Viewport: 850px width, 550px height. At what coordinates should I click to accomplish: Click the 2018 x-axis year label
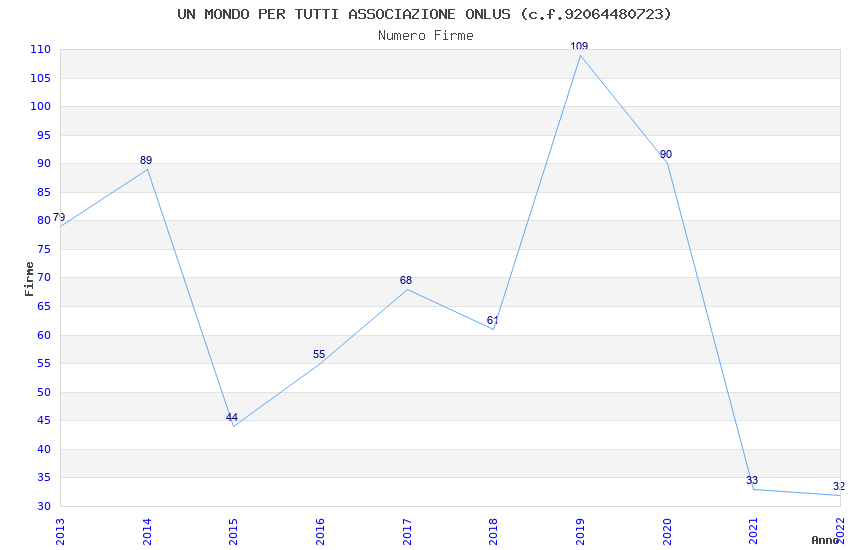(493, 531)
